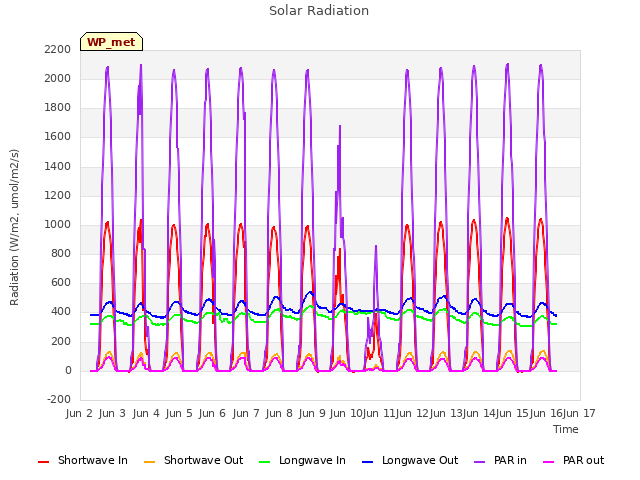
Task: Toggle the Shortwave Out legend entry
Action: pos(193,460)
